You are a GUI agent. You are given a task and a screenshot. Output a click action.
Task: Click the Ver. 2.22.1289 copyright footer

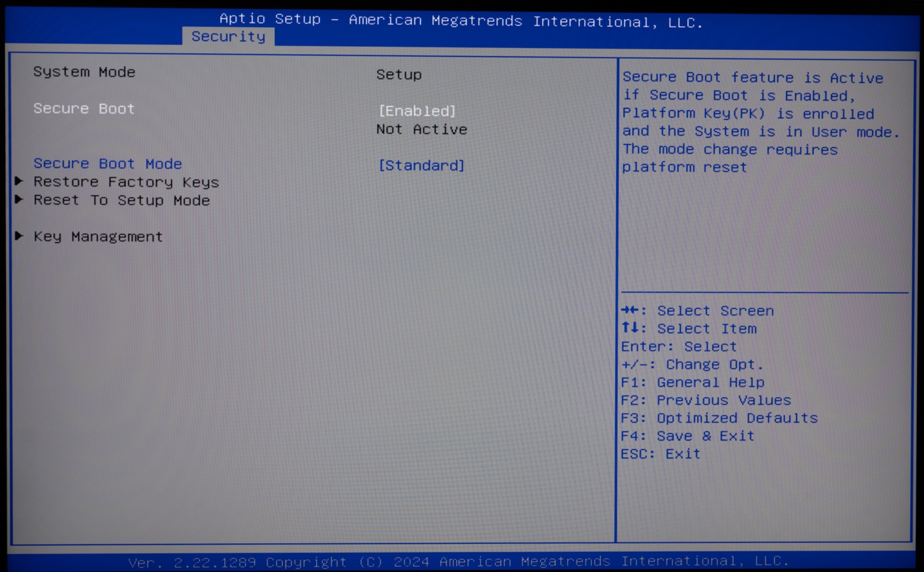tap(459, 561)
